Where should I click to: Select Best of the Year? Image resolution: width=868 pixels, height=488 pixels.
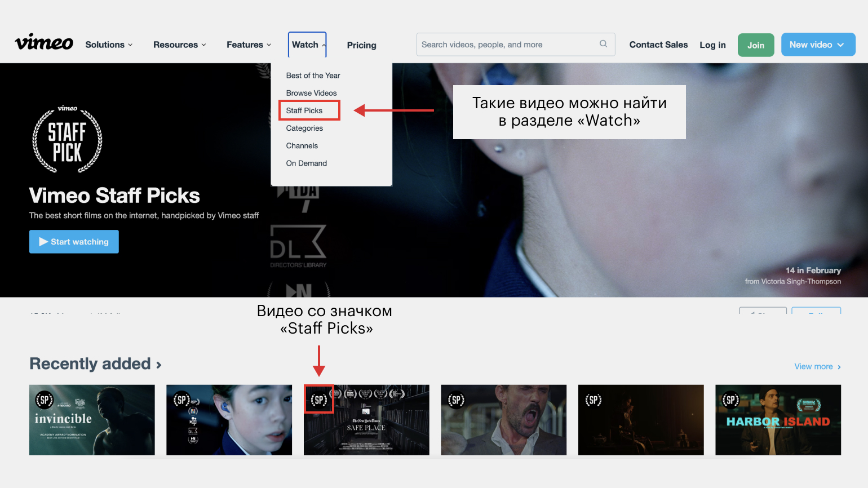pyautogui.click(x=313, y=76)
